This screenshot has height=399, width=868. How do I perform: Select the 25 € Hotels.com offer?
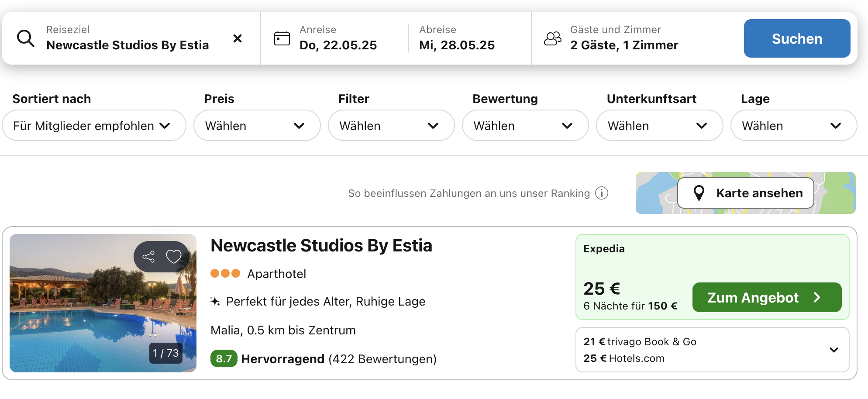(x=624, y=358)
